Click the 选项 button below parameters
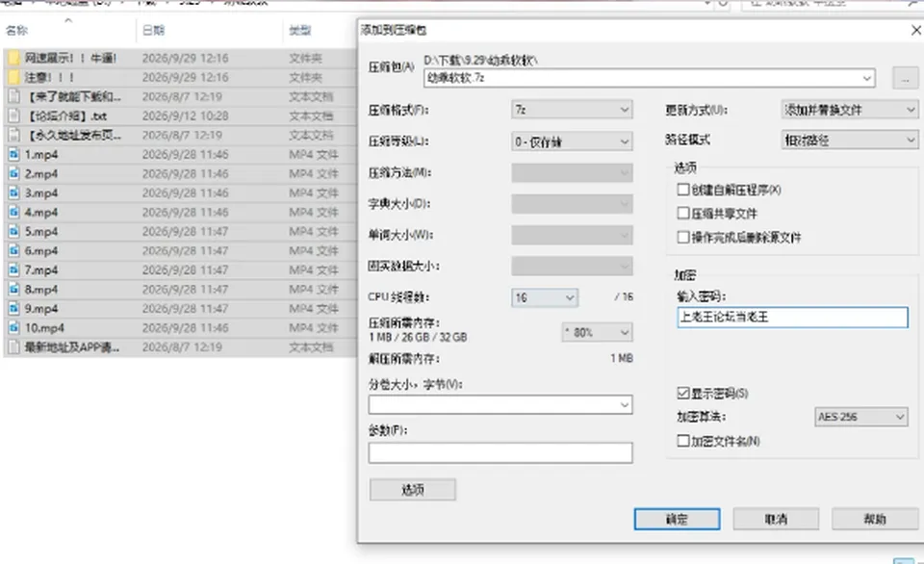Viewport: 924px width, 564px height. [x=413, y=490]
